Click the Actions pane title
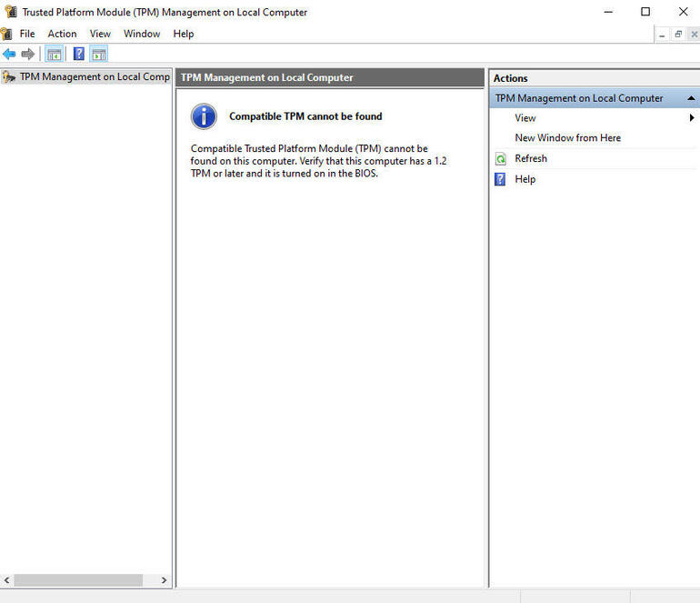Screen dimensions: 700x603 pos(510,78)
